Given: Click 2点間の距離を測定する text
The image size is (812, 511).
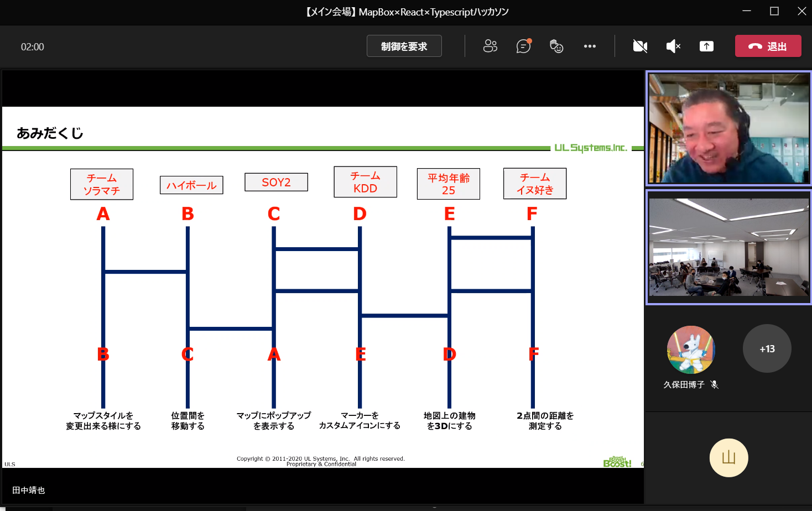Looking at the screenshot, I should [545, 420].
